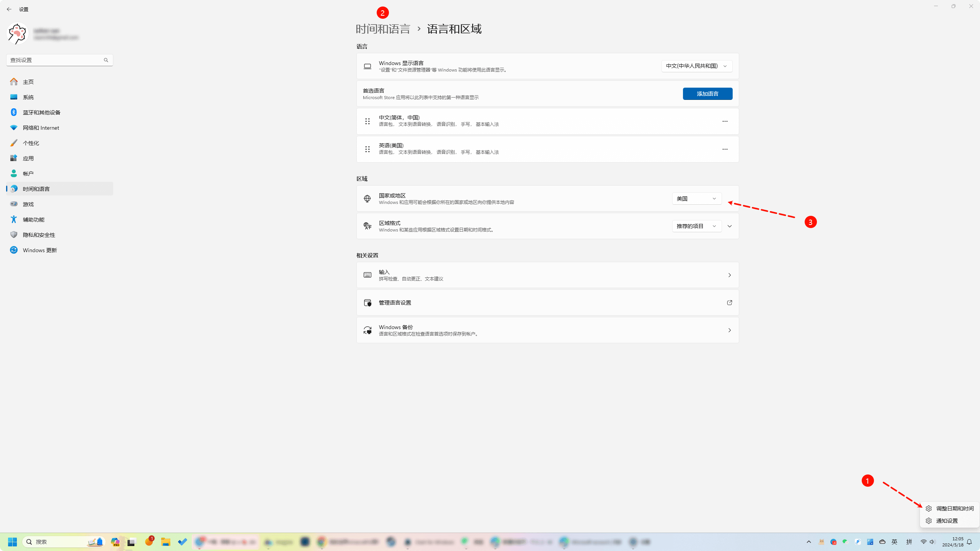Click the external link icon on 管理语言设置

pos(729,303)
